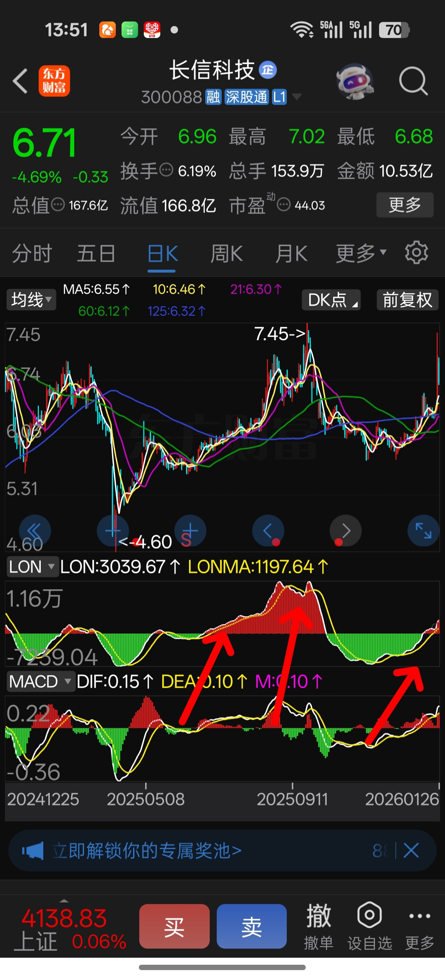Open the MACD indicator dropdown
The width and height of the screenshot is (445, 980).
pos(40,681)
